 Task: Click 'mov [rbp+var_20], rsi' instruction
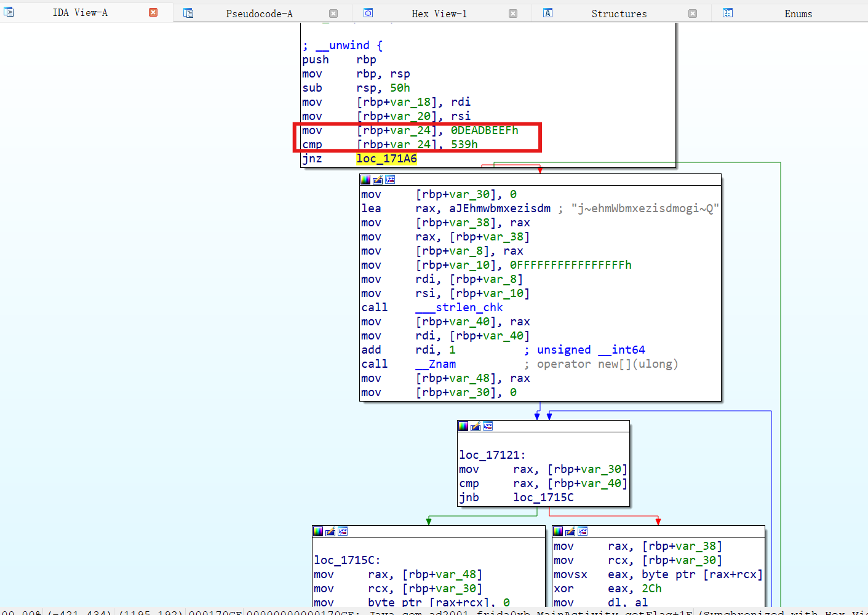coord(386,116)
